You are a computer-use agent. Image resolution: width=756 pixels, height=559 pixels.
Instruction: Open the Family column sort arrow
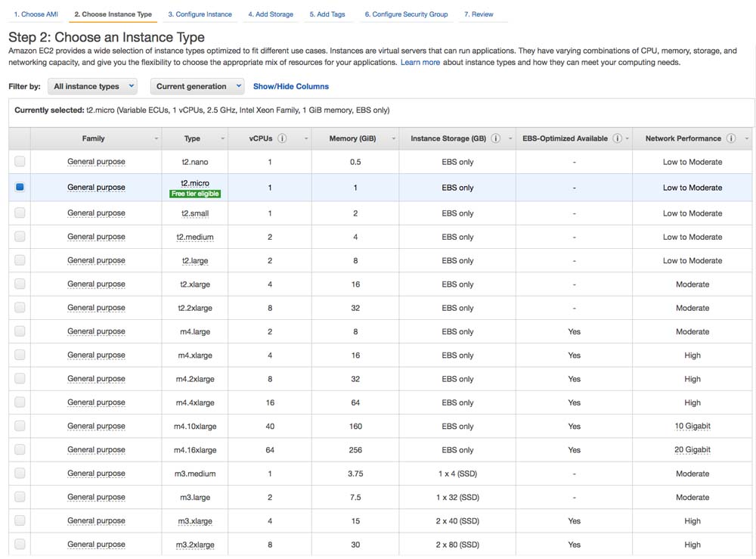coord(156,139)
